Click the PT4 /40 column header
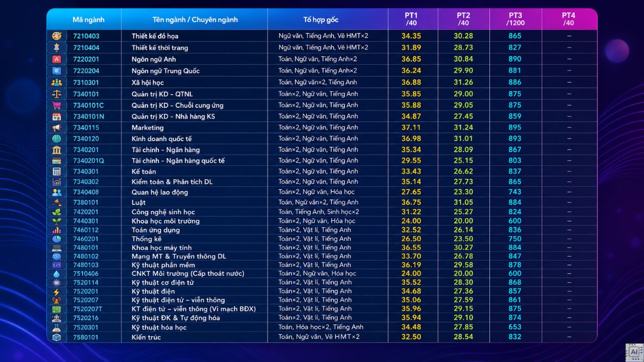 [569, 19]
